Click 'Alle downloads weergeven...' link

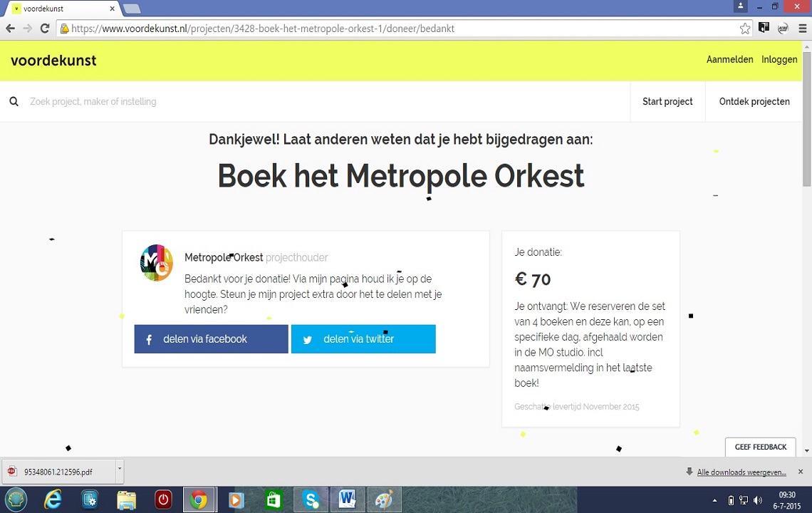click(x=741, y=472)
